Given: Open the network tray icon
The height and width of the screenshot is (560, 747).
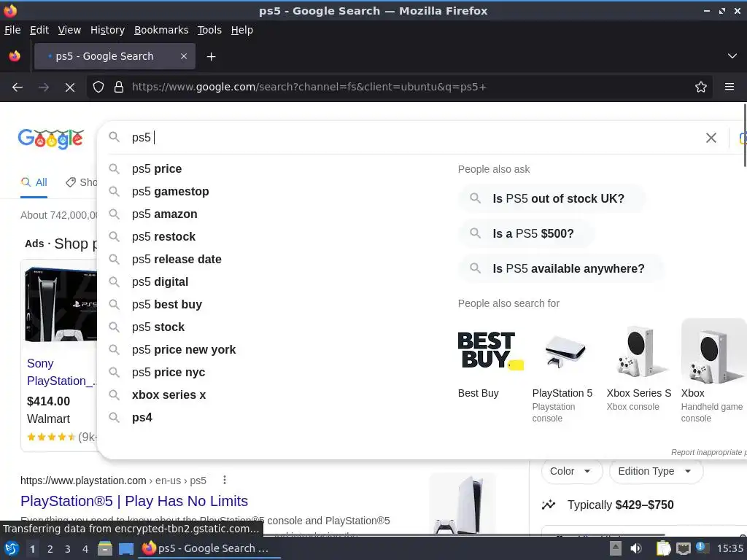Looking at the screenshot, I should (x=683, y=548).
